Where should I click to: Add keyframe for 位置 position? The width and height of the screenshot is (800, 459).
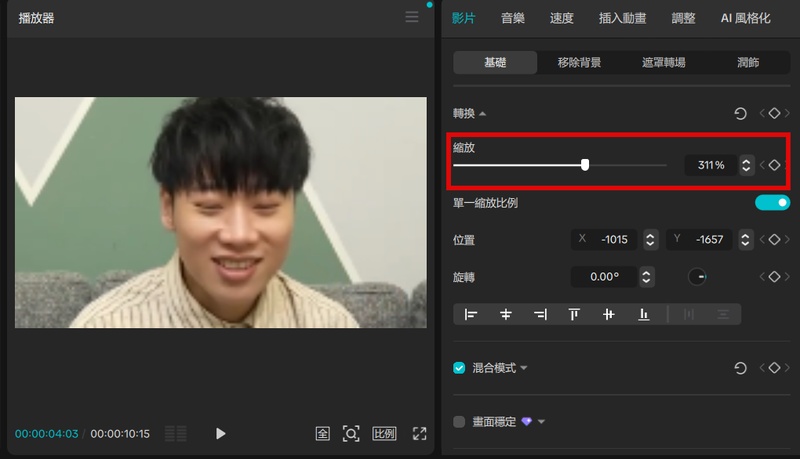click(774, 239)
